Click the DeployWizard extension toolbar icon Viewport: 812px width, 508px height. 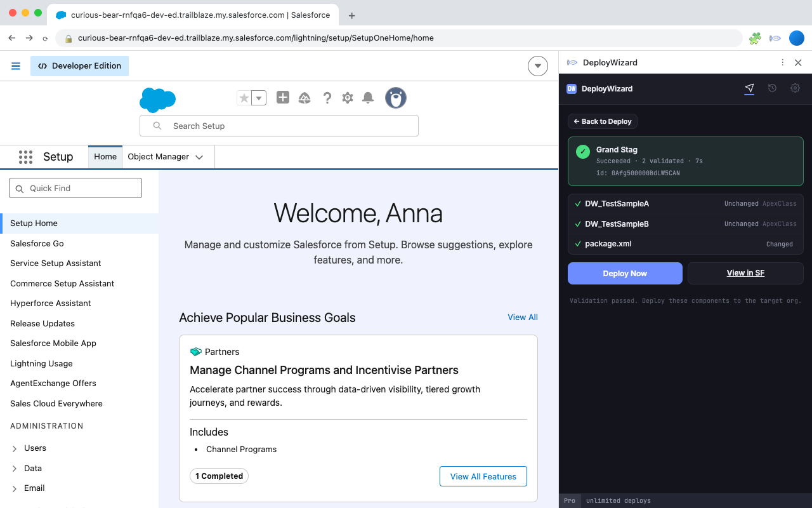[775, 38]
